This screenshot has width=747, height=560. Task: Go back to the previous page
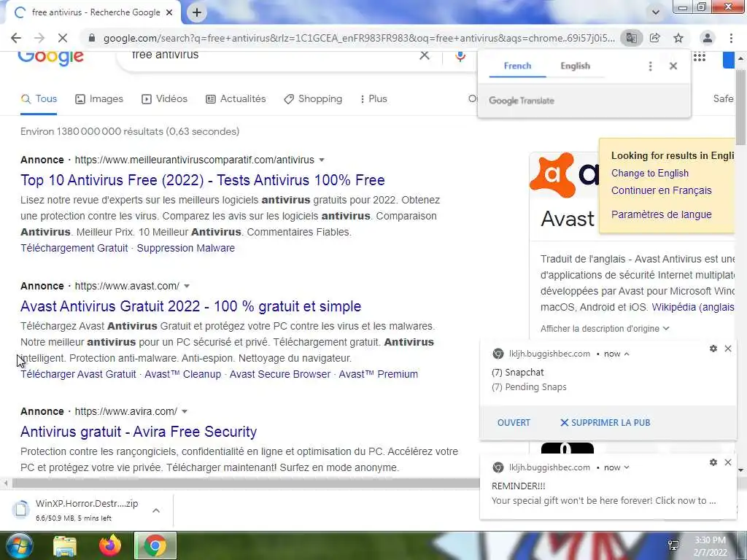click(16, 38)
